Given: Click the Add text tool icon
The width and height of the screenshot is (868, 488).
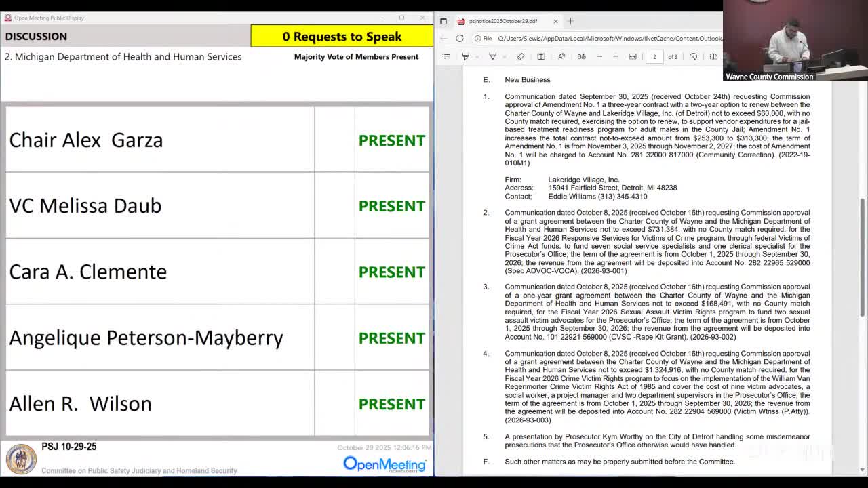Looking at the screenshot, I should pos(541,56).
